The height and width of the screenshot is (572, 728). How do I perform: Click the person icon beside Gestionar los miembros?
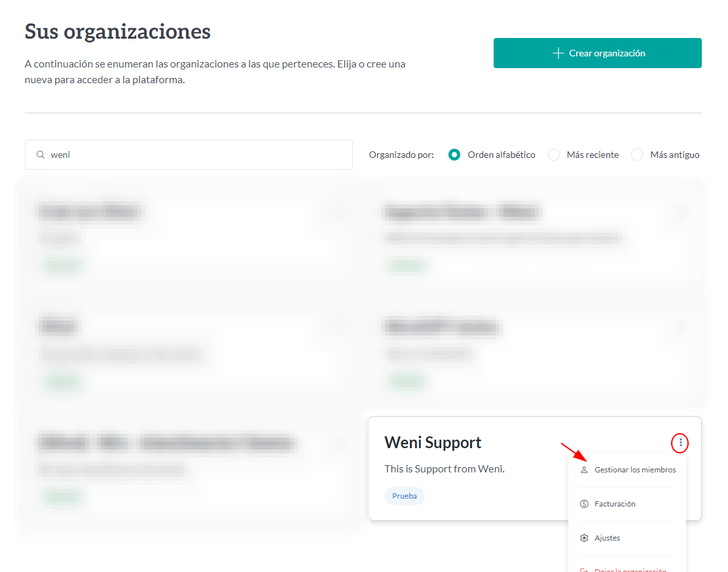584,470
